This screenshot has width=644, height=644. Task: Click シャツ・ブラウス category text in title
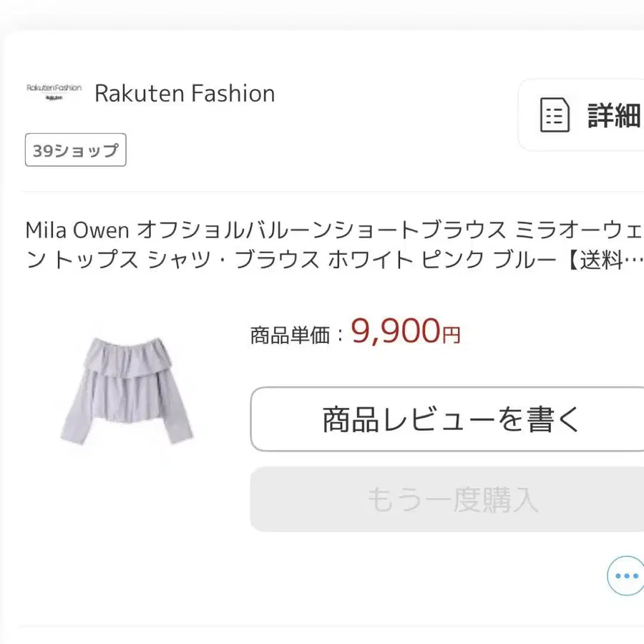coord(233,260)
